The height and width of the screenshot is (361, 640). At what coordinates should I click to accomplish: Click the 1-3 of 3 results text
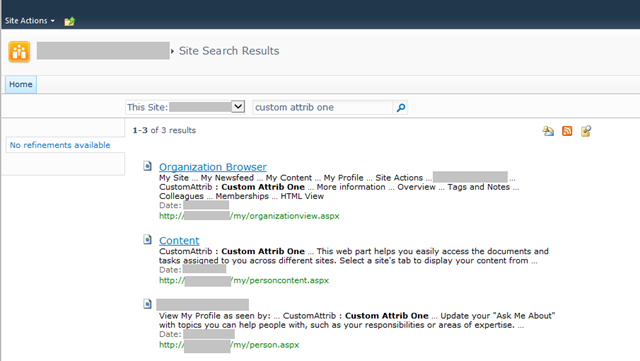click(x=164, y=130)
